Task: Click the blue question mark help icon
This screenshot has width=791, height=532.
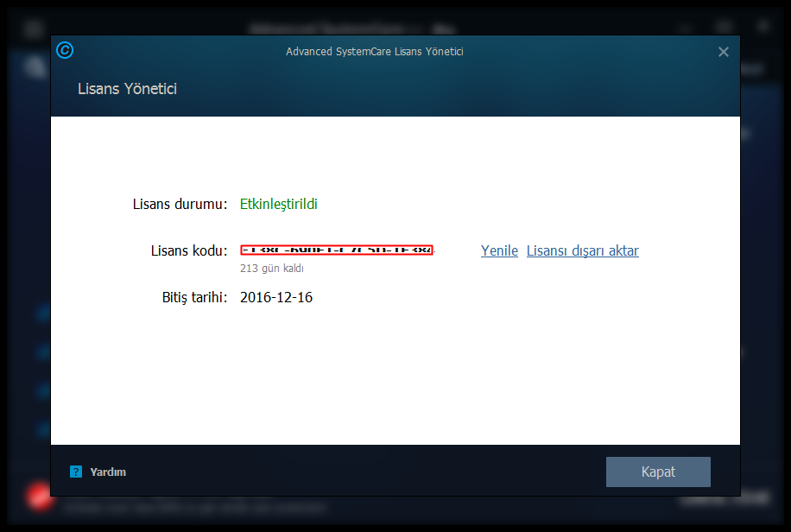Action: click(76, 472)
